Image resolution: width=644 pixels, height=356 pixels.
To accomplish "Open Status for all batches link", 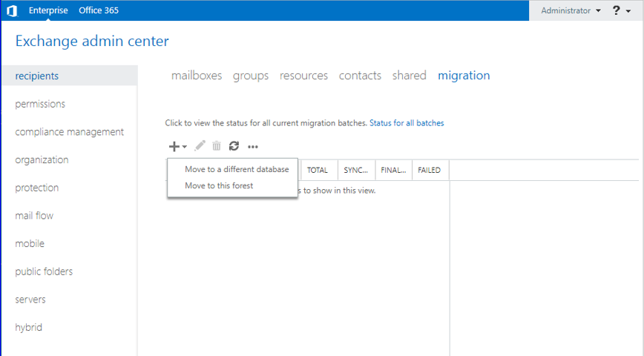I will coord(407,123).
